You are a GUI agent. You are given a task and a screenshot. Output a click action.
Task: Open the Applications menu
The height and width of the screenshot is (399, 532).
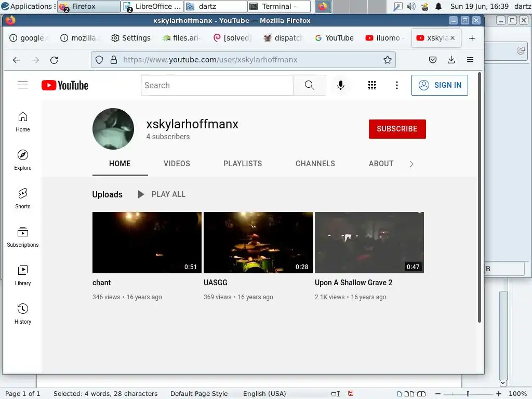[27, 6]
